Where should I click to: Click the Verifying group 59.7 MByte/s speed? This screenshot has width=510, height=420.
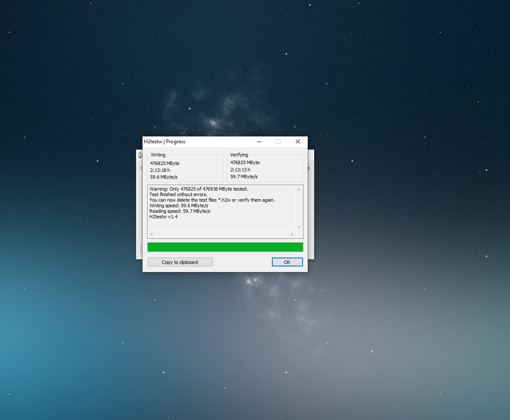tap(244, 177)
